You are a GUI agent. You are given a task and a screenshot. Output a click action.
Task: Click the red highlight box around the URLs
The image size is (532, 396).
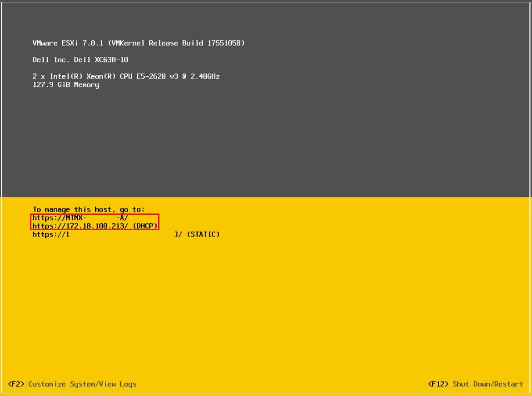(x=96, y=221)
